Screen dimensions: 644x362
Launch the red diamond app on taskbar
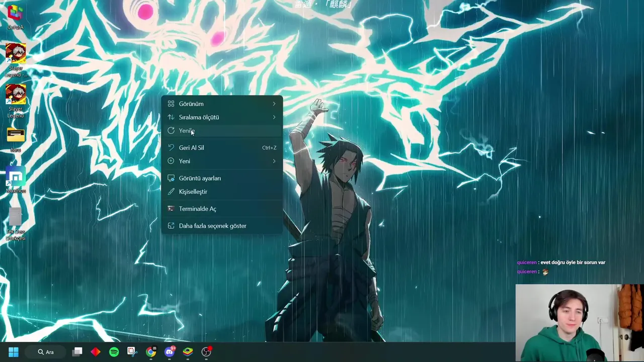96,352
